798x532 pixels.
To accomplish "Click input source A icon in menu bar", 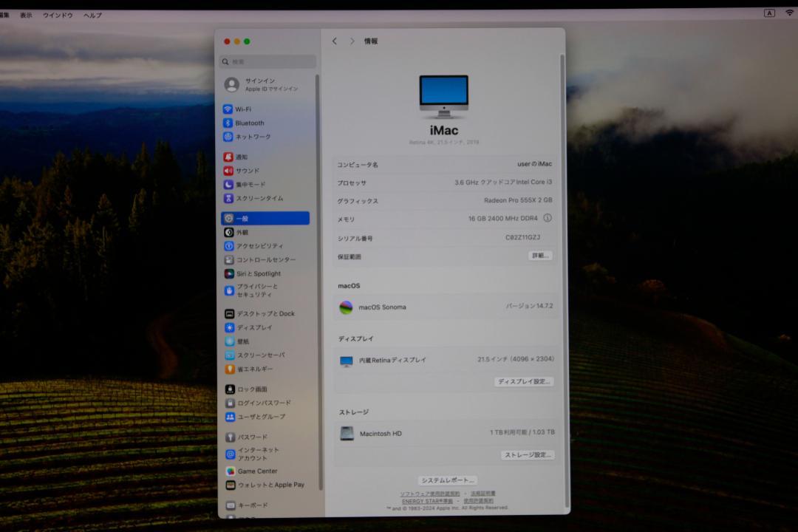I will [x=769, y=13].
